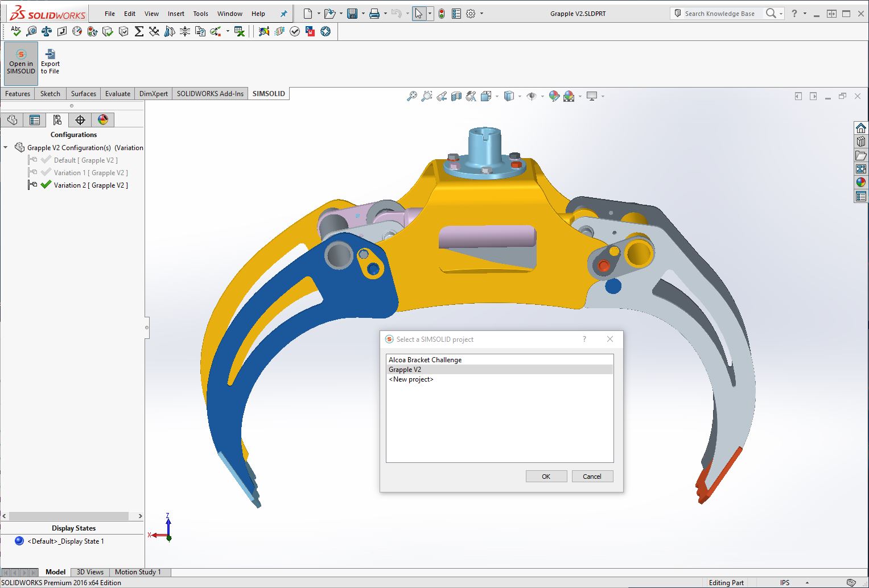This screenshot has height=588, width=869.
Task: Toggle the Hide/Show Items eye icon
Action: pyautogui.click(x=532, y=97)
